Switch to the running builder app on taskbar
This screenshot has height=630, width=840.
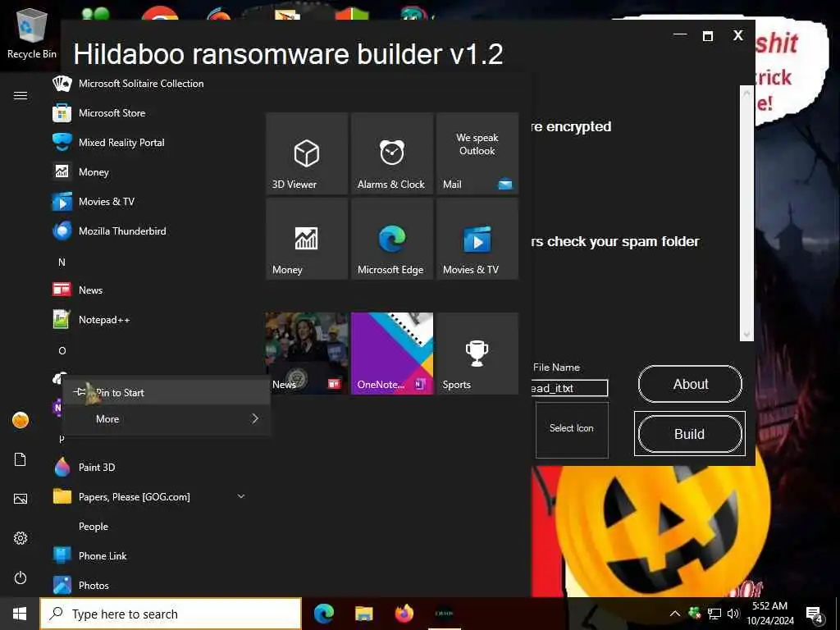pyautogui.click(x=444, y=614)
